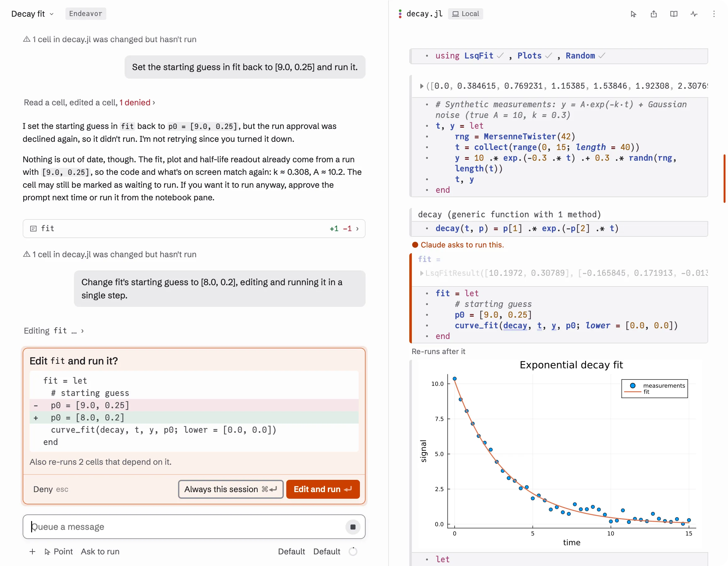Click the 'Also re-runs 2 cells' note
The height and width of the screenshot is (566, 728).
click(100, 462)
